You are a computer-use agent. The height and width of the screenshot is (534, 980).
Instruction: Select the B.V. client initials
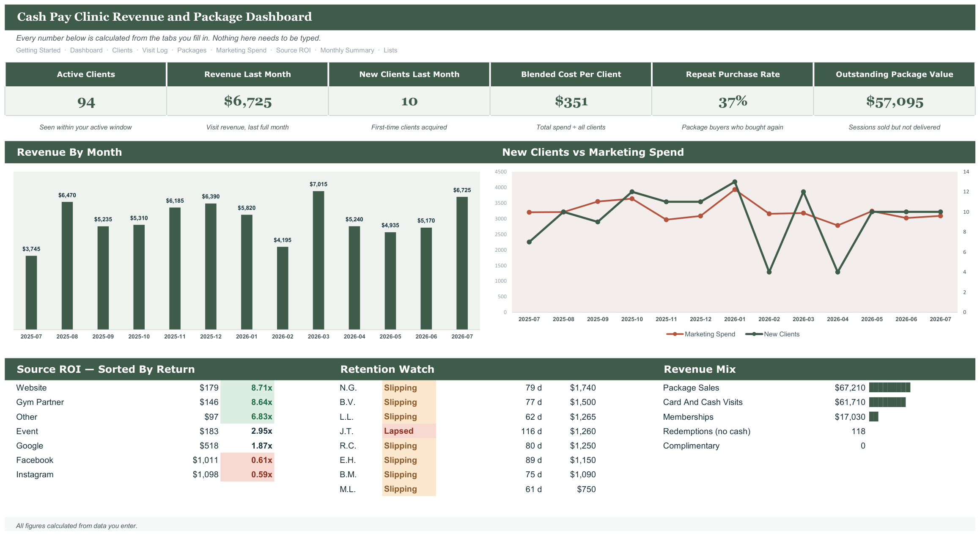click(347, 402)
